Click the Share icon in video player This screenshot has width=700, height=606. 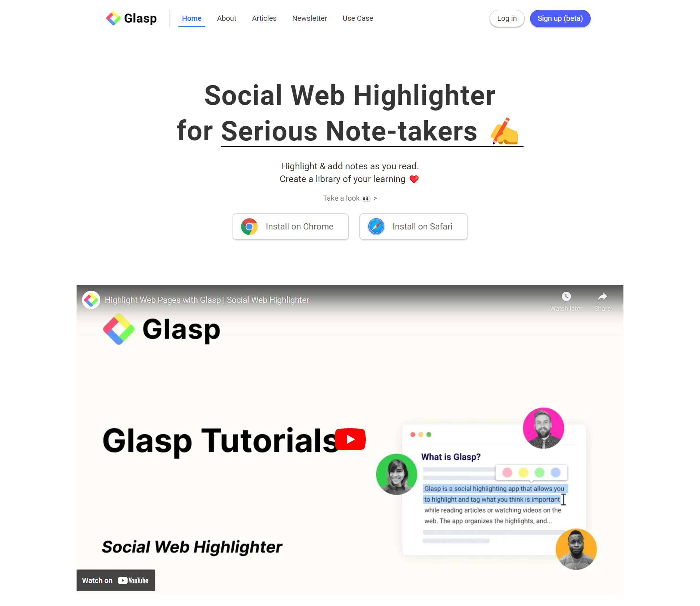tap(602, 296)
